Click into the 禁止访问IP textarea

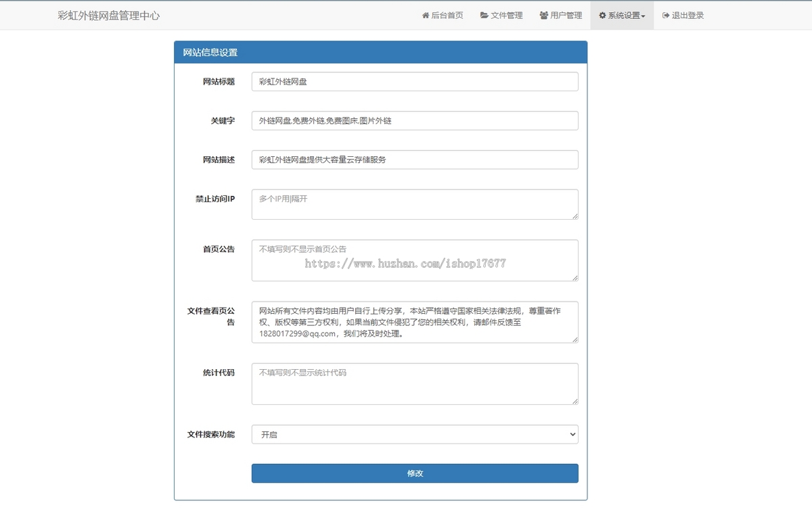415,204
